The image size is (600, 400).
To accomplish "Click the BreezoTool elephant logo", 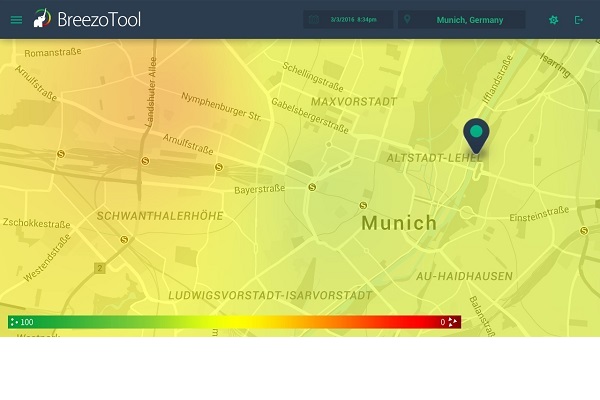I will [x=42, y=18].
